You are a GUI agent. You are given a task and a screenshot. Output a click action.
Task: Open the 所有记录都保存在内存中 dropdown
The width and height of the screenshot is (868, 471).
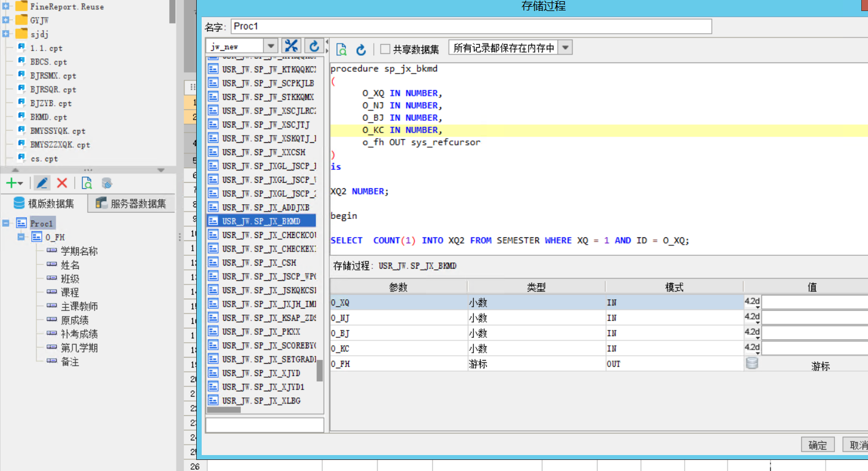tap(565, 48)
